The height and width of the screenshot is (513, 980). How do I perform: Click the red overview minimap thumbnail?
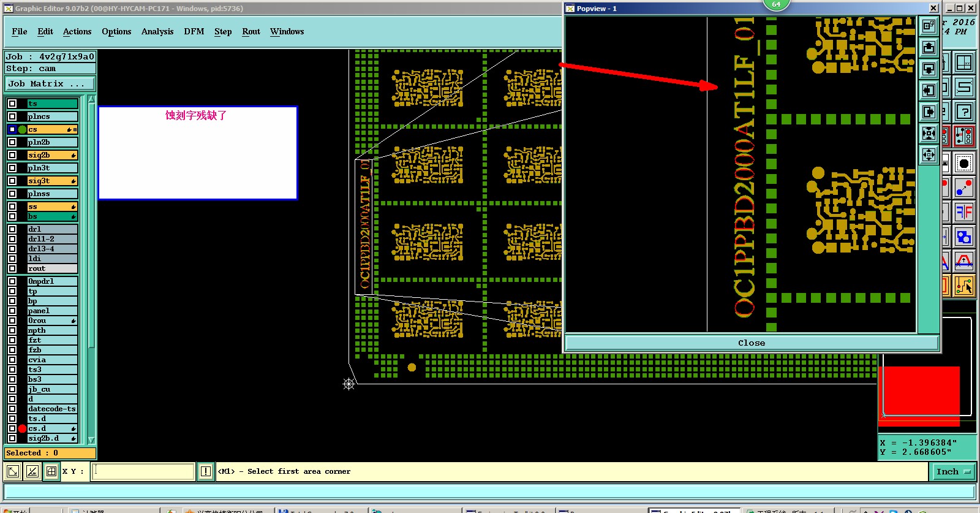coord(920,396)
